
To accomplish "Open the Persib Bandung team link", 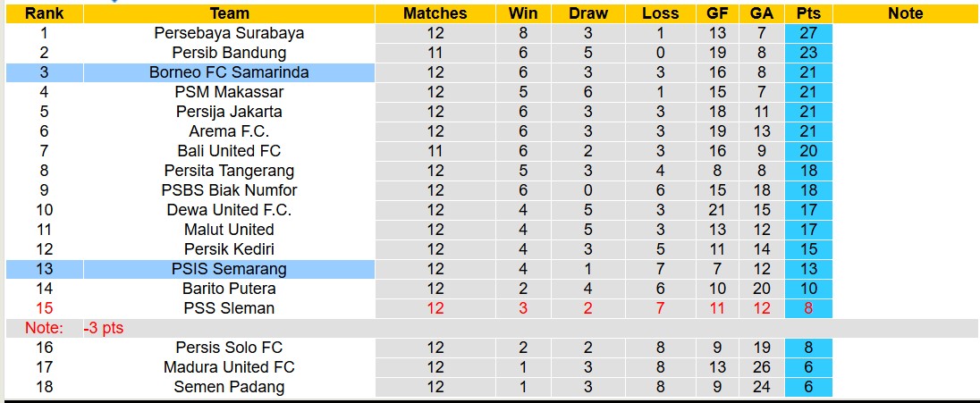I will (229, 53).
